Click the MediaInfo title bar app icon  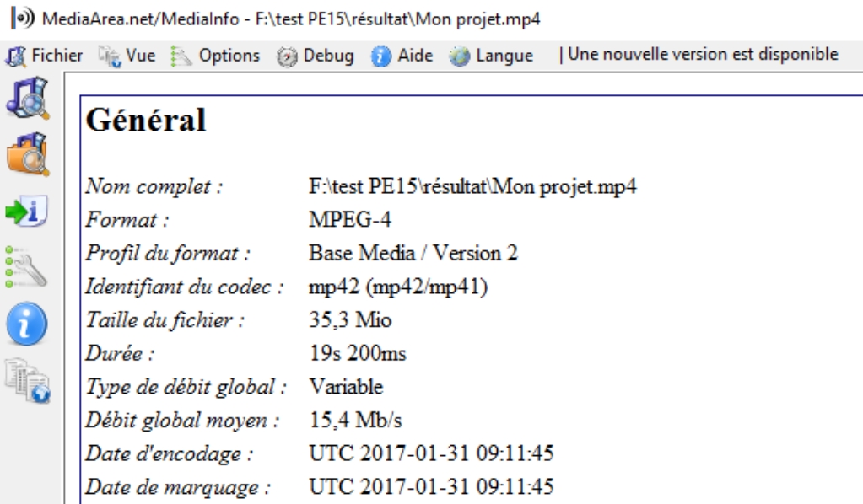pos(23,19)
